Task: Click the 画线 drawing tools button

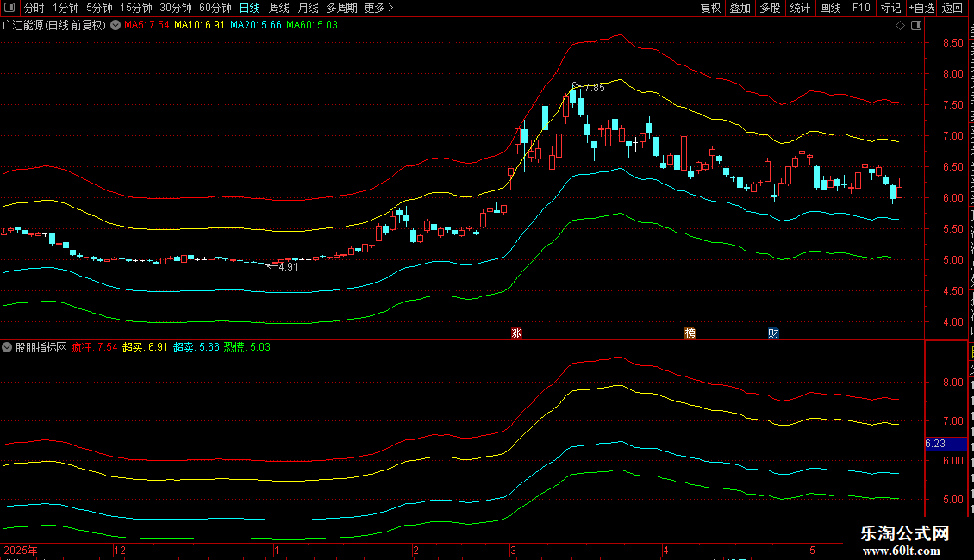Action: [x=831, y=8]
